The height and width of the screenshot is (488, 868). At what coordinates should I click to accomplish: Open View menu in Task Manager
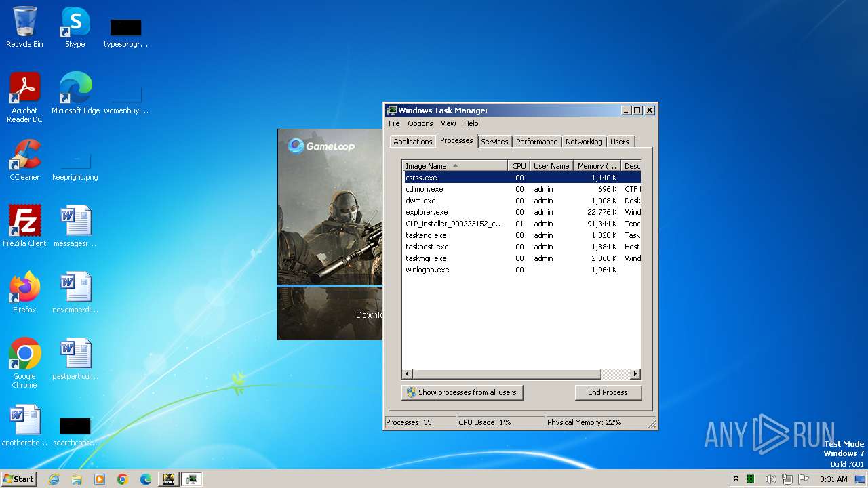coord(448,123)
